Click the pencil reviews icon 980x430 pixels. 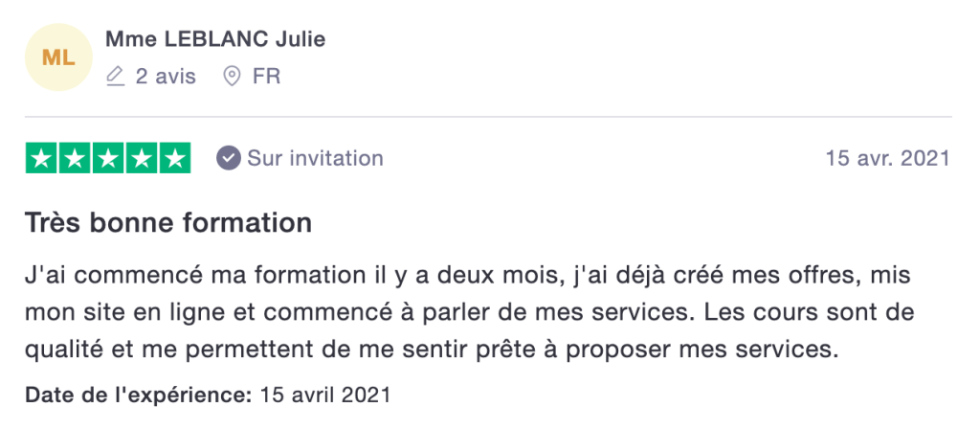[116, 76]
